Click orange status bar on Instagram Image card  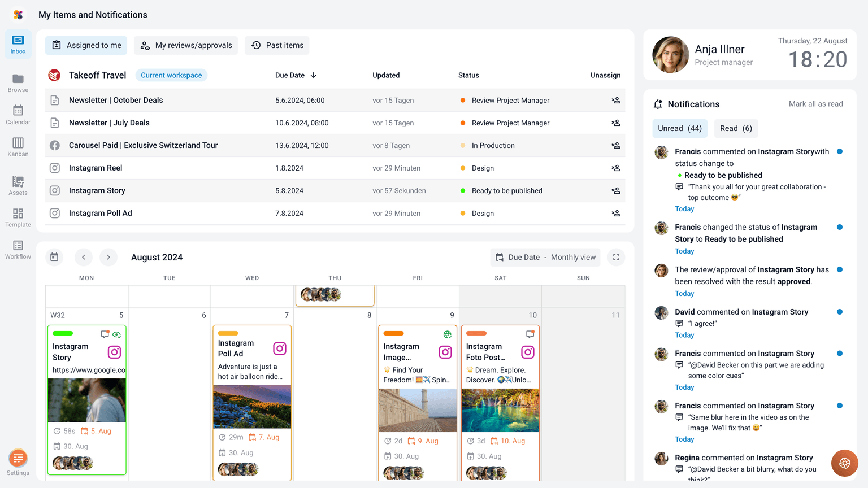393,333
